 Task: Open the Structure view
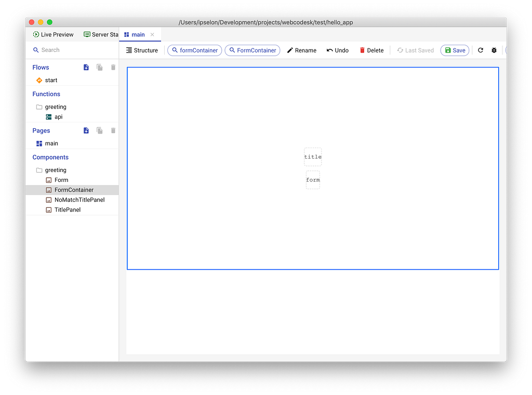click(142, 50)
